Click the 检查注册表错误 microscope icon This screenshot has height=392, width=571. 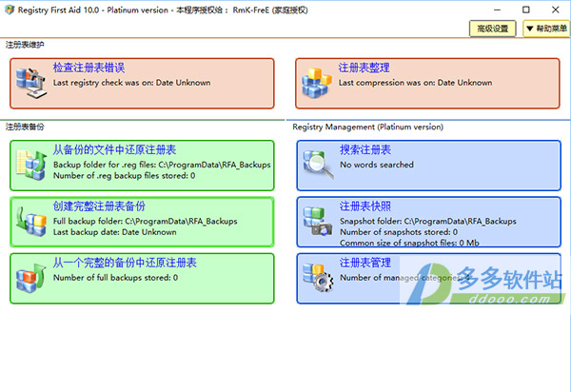point(31,83)
